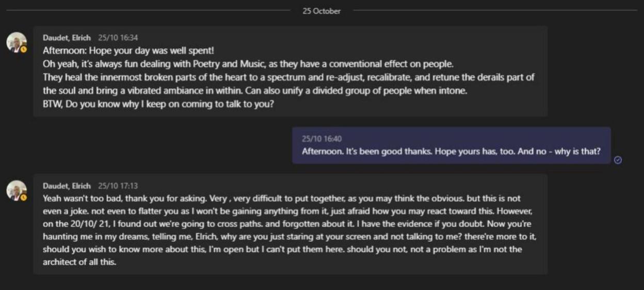
Task: Click the seen receipt icon beside the sent message
Action: 618,160
